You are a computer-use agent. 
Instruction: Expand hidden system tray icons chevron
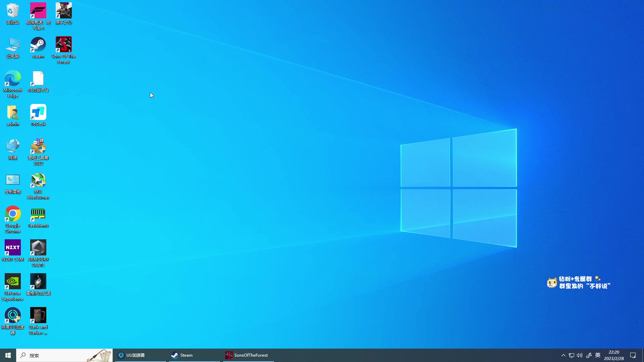[563, 355]
